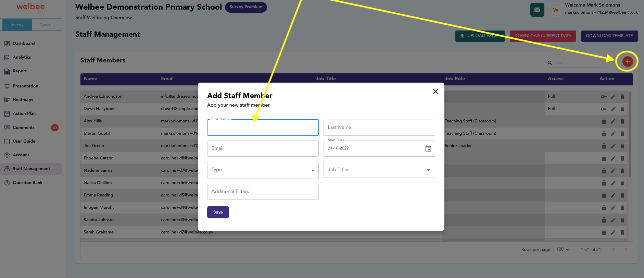644x278 pixels.
Task: Focus the First Name field
Action: pos(263,128)
